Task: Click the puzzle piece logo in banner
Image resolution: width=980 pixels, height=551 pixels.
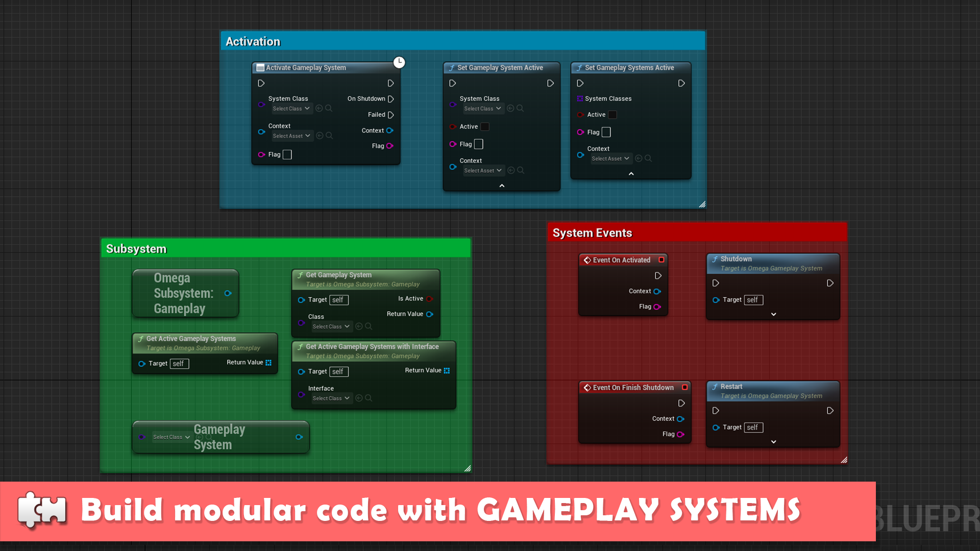Action: click(x=42, y=510)
